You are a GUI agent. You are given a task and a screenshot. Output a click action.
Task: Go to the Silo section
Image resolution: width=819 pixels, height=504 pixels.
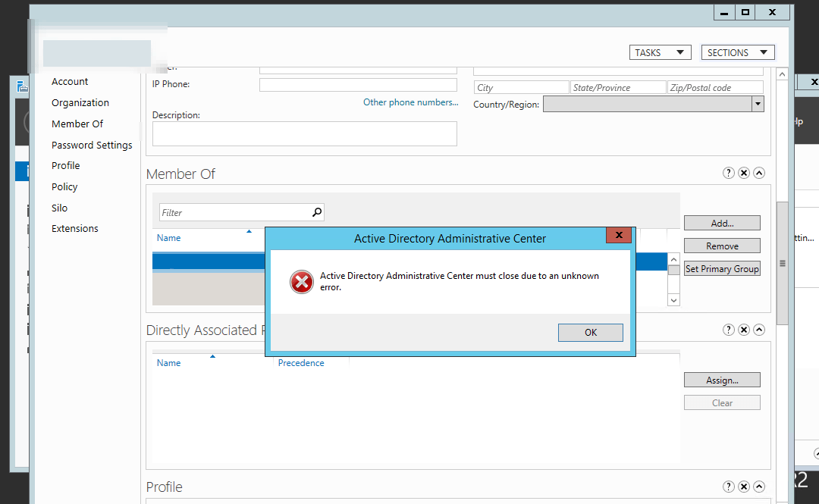[60, 208]
